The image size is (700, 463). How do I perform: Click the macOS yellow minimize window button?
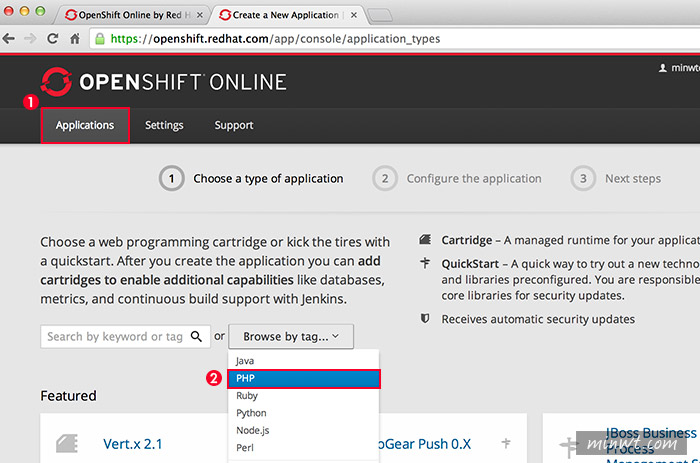[x=25, y=11]
